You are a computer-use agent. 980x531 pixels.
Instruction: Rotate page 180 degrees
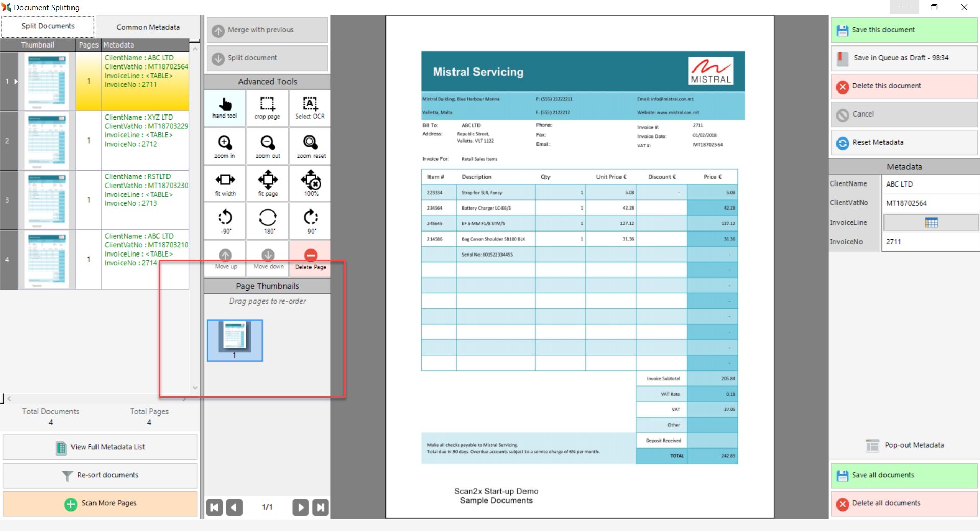[268, 221]
